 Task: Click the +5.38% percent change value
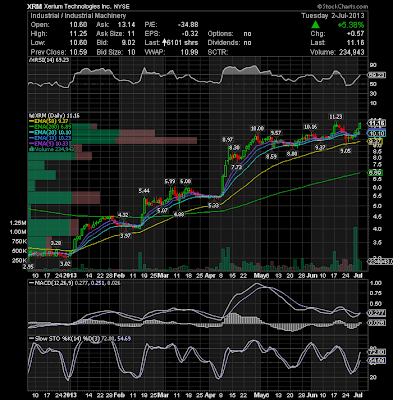pos(351,25)
